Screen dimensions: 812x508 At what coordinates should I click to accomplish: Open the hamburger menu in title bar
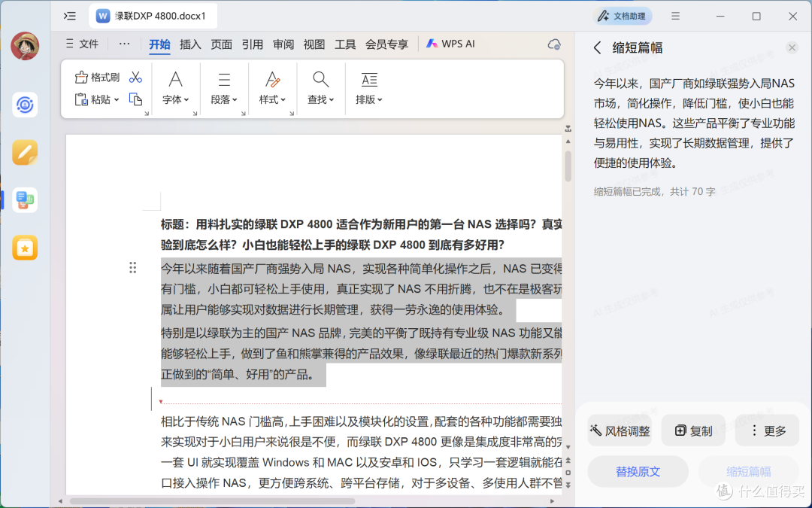(675, 16)
